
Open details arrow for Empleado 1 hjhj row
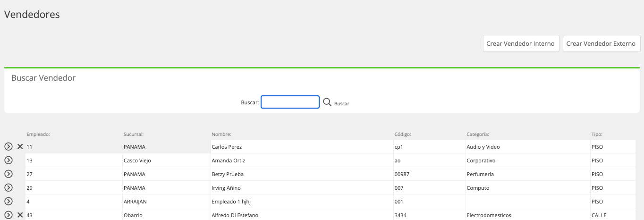point(8,202)
